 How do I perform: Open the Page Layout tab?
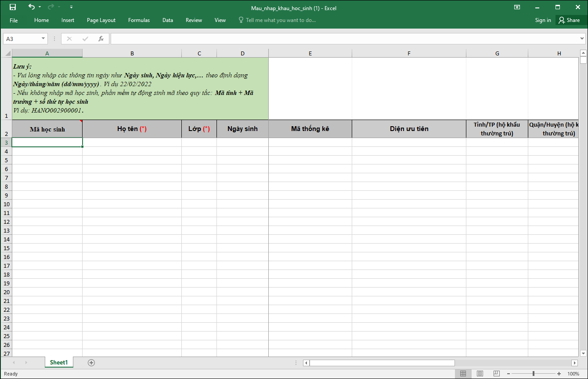[101, 20]
